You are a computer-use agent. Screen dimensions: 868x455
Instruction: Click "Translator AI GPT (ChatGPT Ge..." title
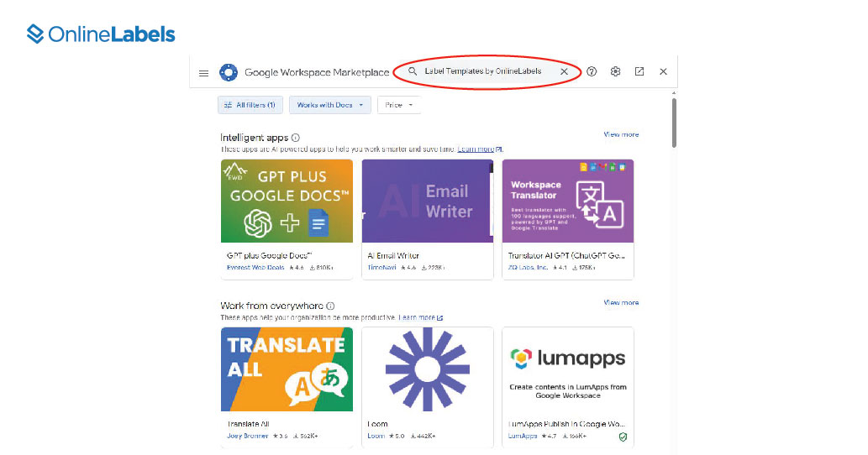(566, 255)
